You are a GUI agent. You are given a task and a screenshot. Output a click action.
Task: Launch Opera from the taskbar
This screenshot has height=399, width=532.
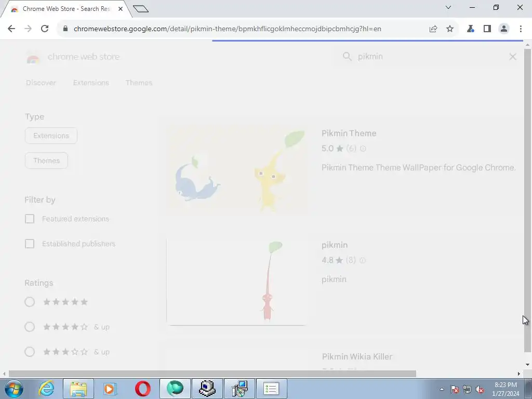pos(142,389)
